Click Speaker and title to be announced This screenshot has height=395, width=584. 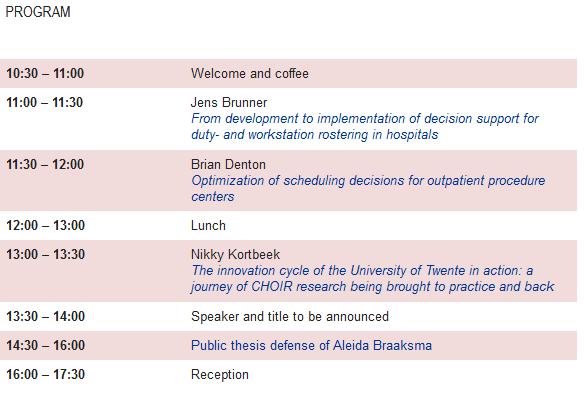pyautogui.click(x=290, y=316)
